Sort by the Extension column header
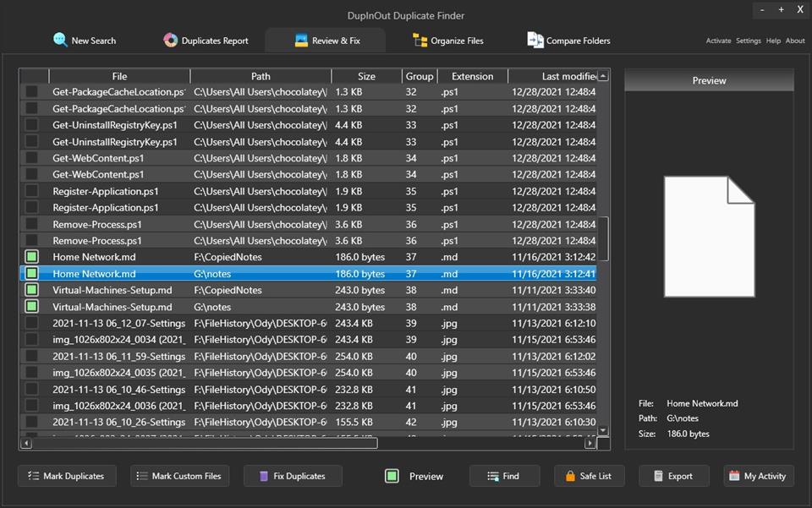The width and height of the screenshot is (812, 508). tap(472, 76)
